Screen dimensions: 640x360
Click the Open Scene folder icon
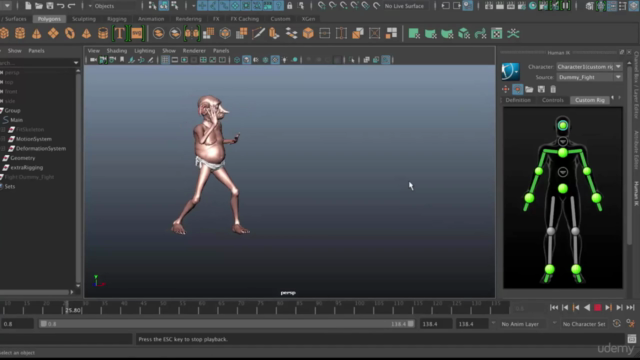[x=39, y=6]
